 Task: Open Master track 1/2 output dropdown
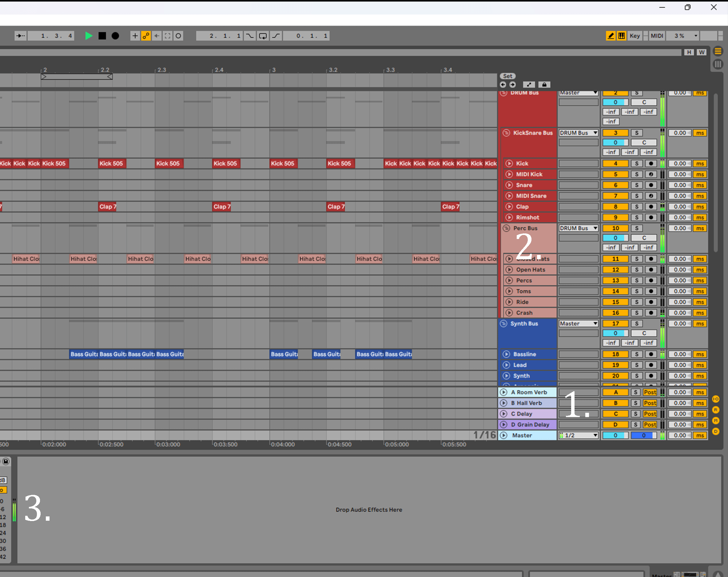[579, 436]
